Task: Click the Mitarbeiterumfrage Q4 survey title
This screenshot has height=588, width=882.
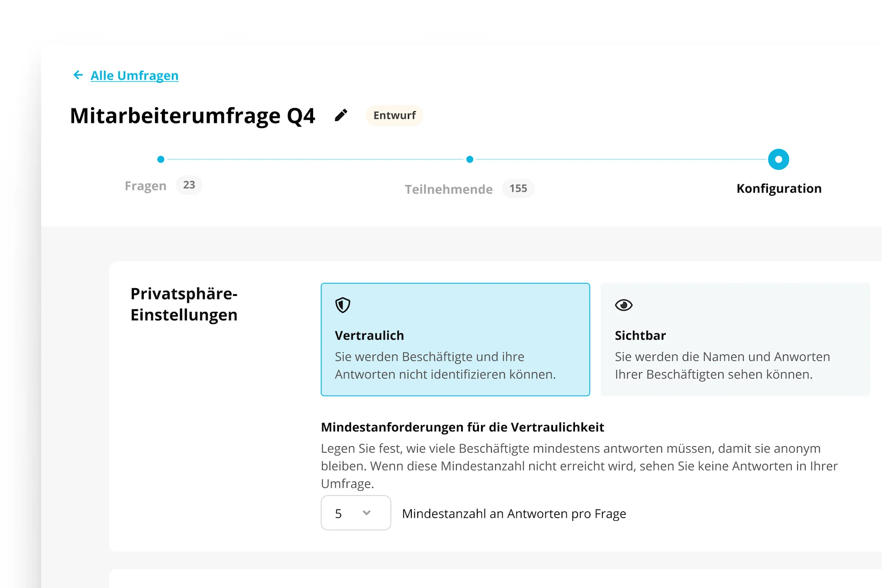Action: click(x=193, y=115)
